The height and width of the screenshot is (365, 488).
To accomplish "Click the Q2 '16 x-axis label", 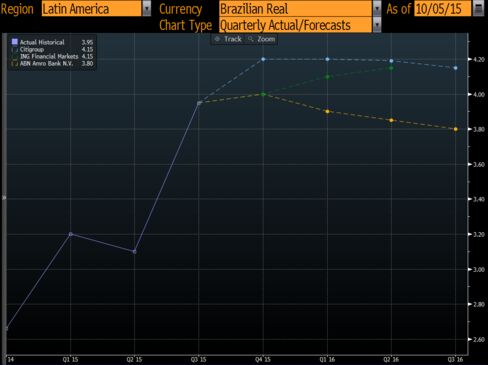I will 391,360.
